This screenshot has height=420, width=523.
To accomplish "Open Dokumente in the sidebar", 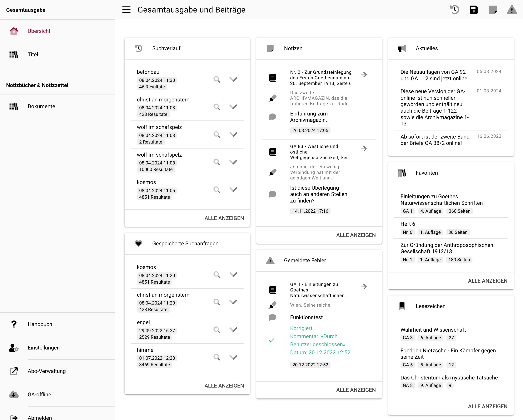I will 41,106.
